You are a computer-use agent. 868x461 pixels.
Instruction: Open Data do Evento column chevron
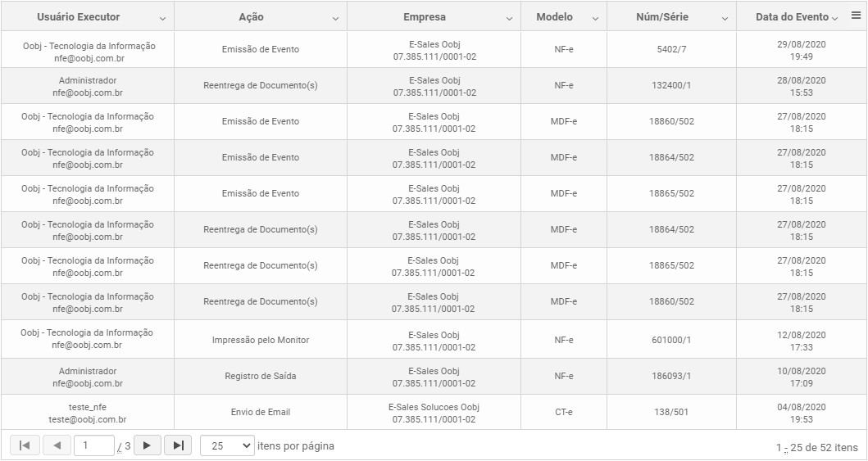pos(834,18)
